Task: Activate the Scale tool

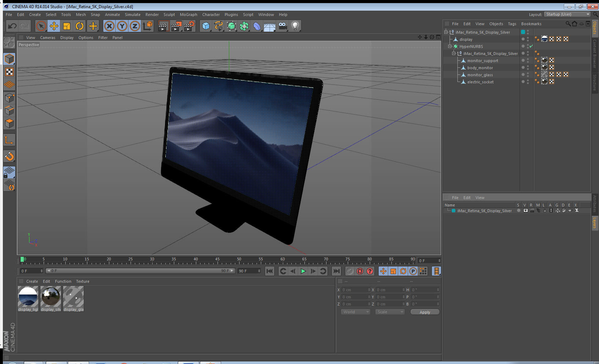Action: pyautogui.click(x=67, y=26)
